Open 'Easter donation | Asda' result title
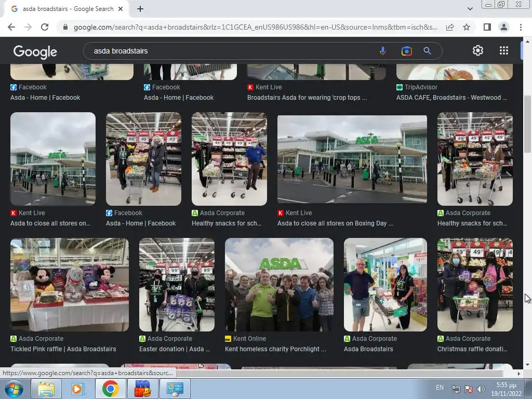The image size is (532, 399). [175, 349]
